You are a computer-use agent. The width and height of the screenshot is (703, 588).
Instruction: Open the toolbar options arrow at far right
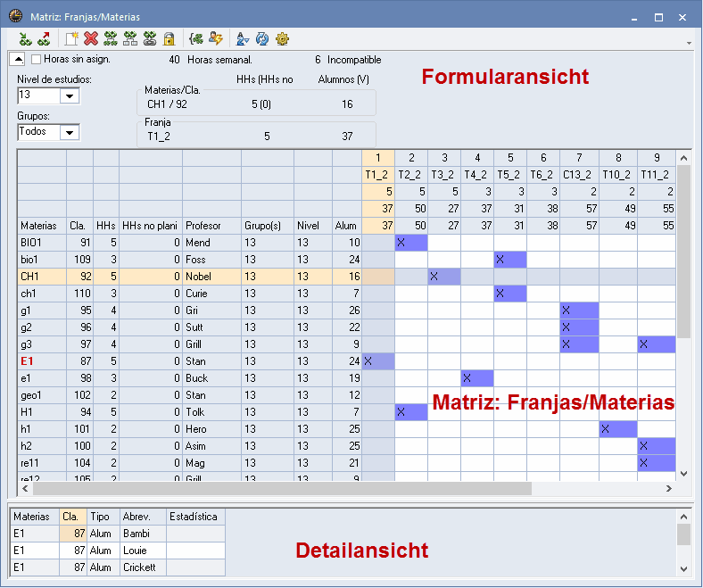[x=689, y=43]
